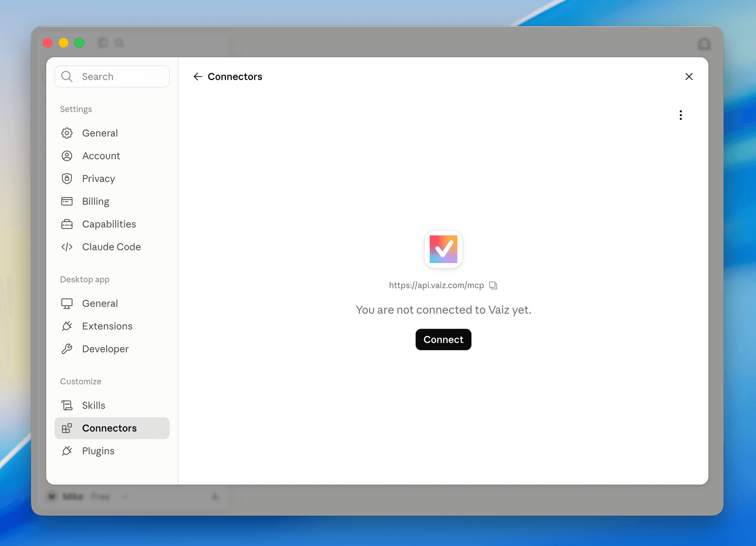Click the yellow minimize window button
This screenshot has height=546, width=756.
tap(63, 43)
